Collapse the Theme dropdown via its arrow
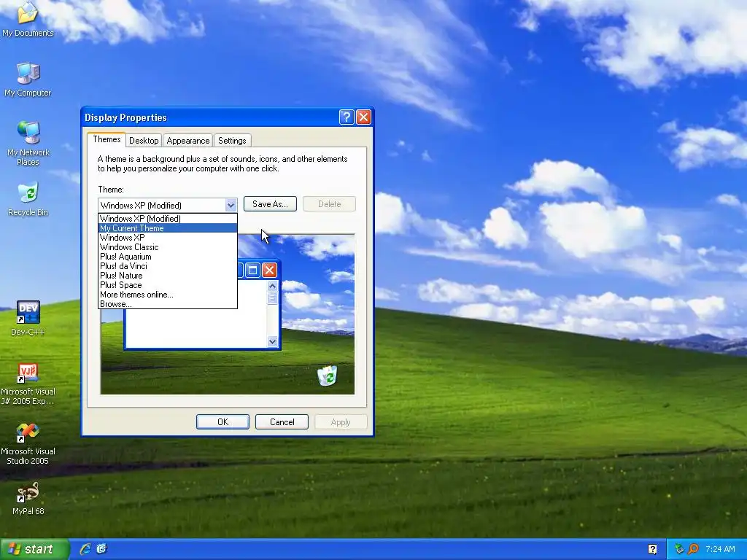The width and height of the screenshot is (747, 560). 231,205
